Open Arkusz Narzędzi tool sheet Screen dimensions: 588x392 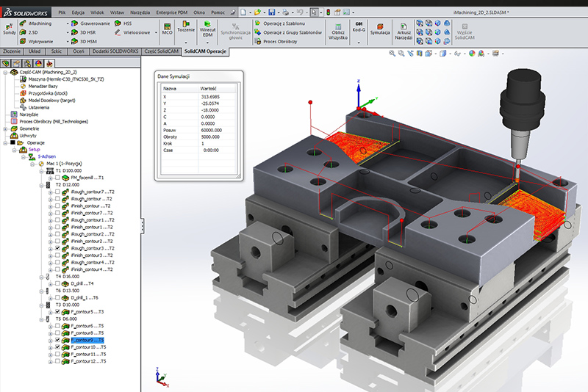pyautogui.click(x=404, y=32)
